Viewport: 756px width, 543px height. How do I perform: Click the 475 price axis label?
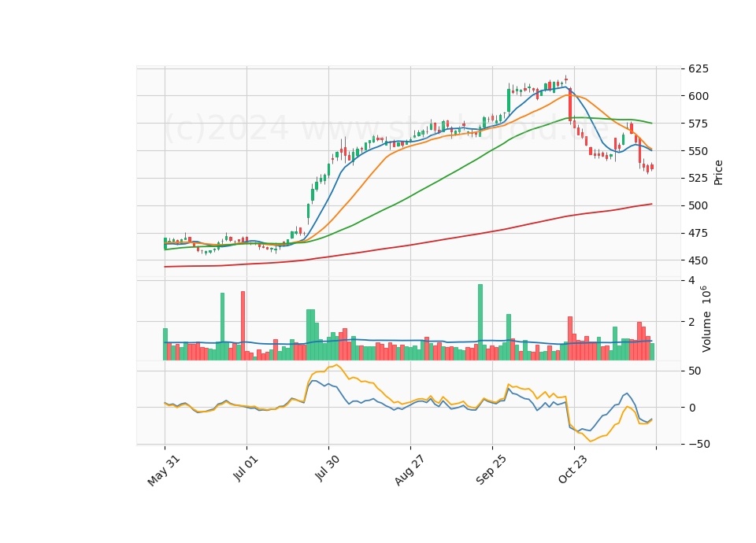(699, 233)
